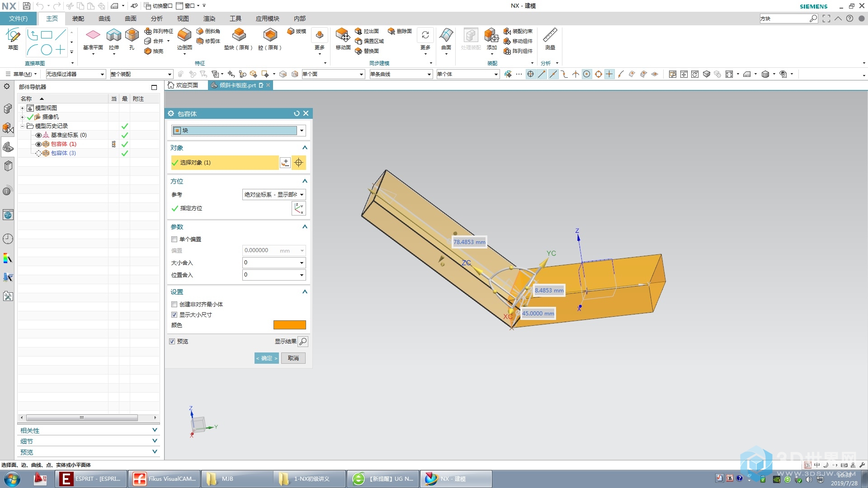The image size is (868, 488).
Task: Open the Menu (菜单) button
Action: [21, 74]
